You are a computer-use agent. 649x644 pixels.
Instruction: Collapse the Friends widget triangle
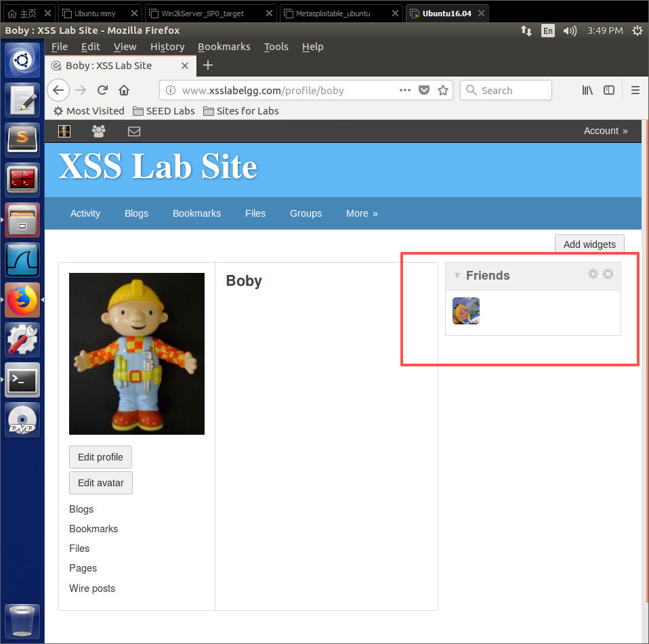point(457,276)
